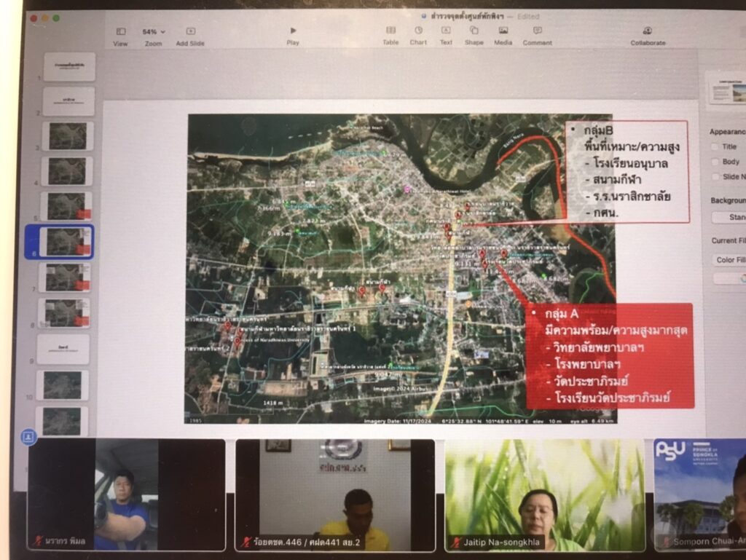Select the white กลุ่มB text box
This screenshot has height=560, width=746.
pos(627,172)
